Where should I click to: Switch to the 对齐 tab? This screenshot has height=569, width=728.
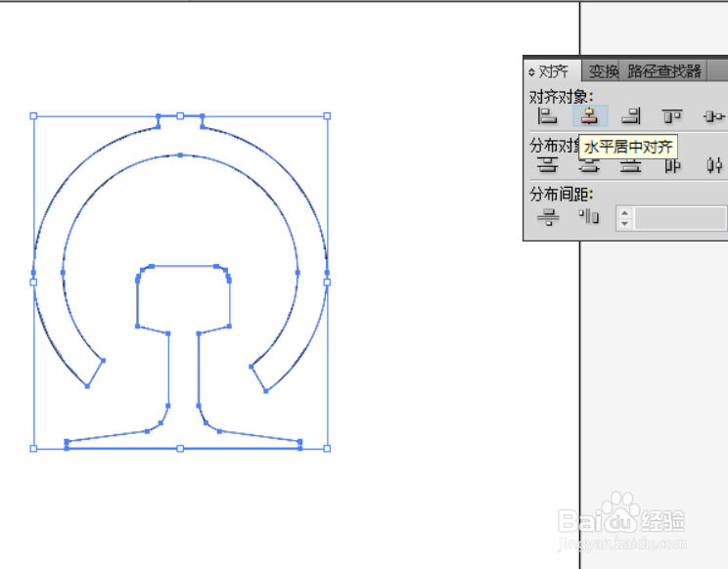(553, 71)
